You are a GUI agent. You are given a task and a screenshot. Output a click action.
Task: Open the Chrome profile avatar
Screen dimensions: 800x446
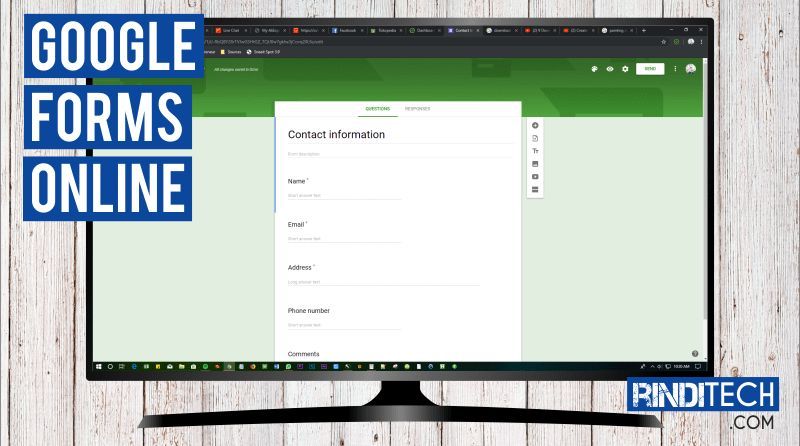690,42
